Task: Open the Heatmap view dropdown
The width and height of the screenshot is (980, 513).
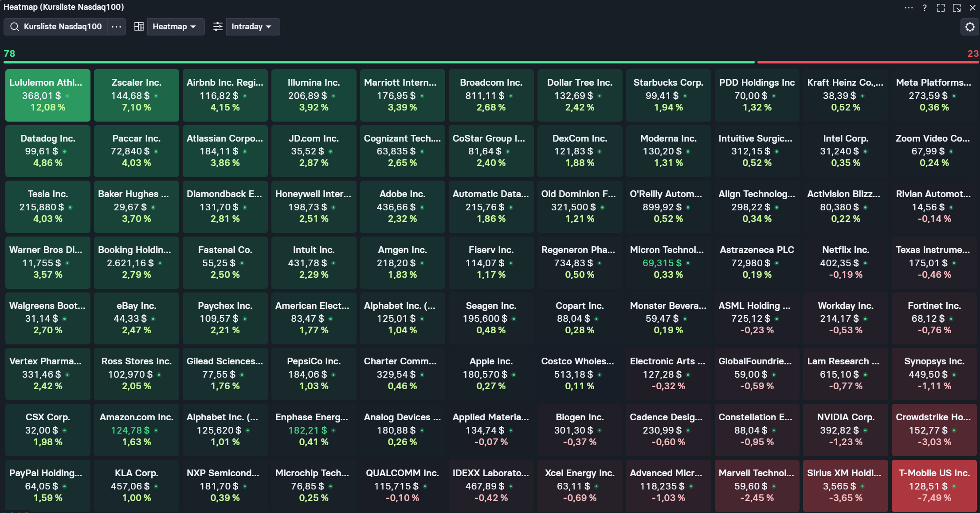Action: [x=176, y=27]
